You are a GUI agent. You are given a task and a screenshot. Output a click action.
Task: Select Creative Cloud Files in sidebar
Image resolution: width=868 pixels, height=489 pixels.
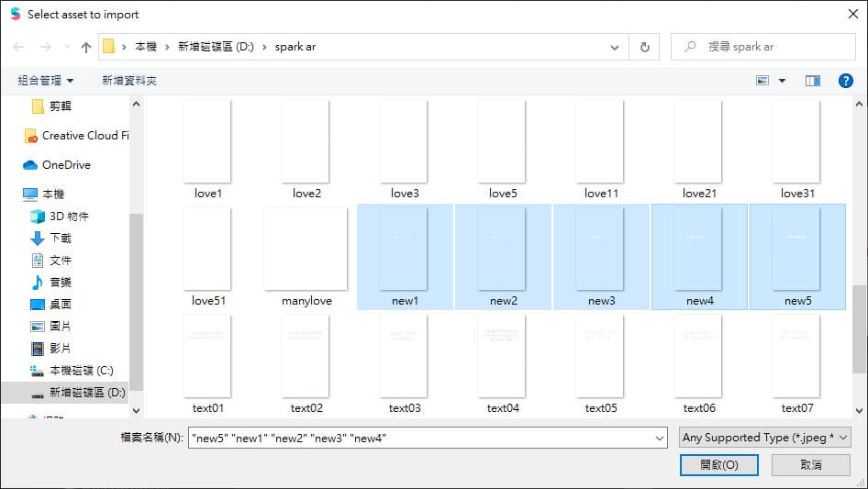point(84,136)
